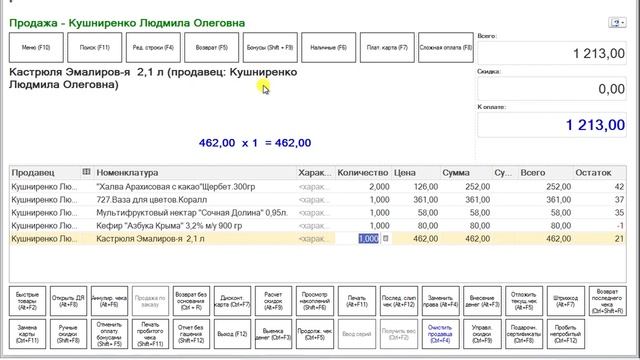Screen dimensions: 640x360
Task: Click Штрихкод (Alt+F7)
Action: click(x=566, y=301)
